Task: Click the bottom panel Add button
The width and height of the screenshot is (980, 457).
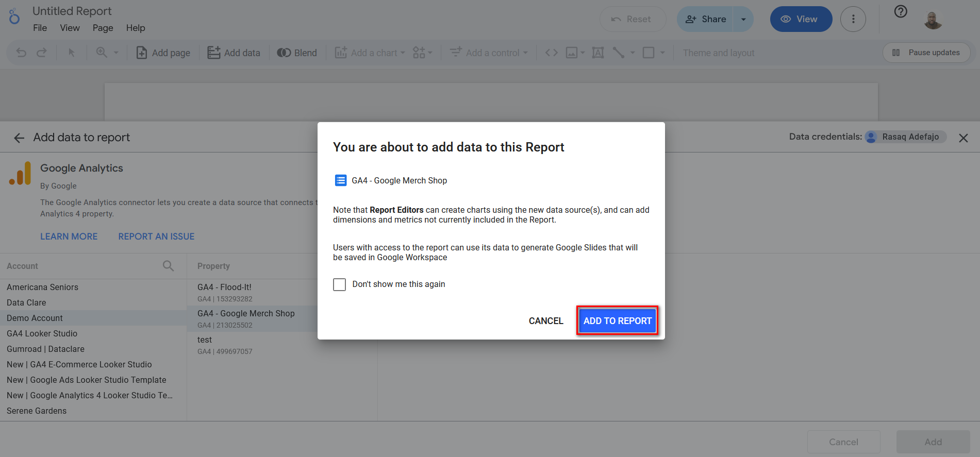Action: (933, 442)
